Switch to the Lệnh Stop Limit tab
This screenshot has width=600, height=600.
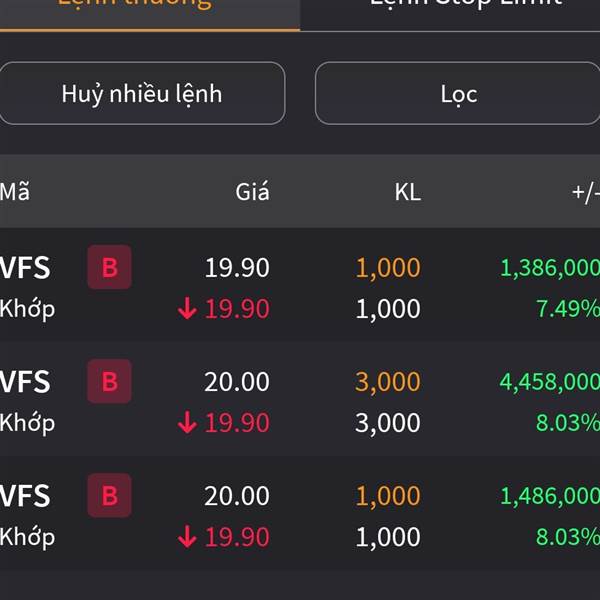[x=450, y=15]
